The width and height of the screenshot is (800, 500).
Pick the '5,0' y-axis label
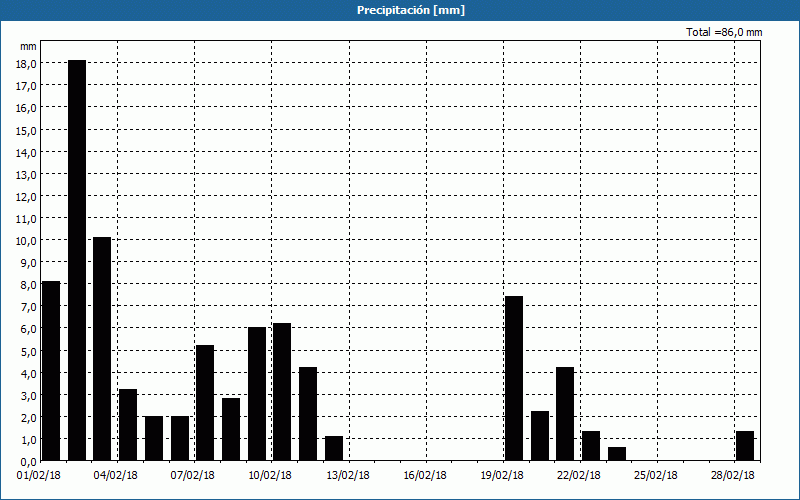click(x=28, y=352)
